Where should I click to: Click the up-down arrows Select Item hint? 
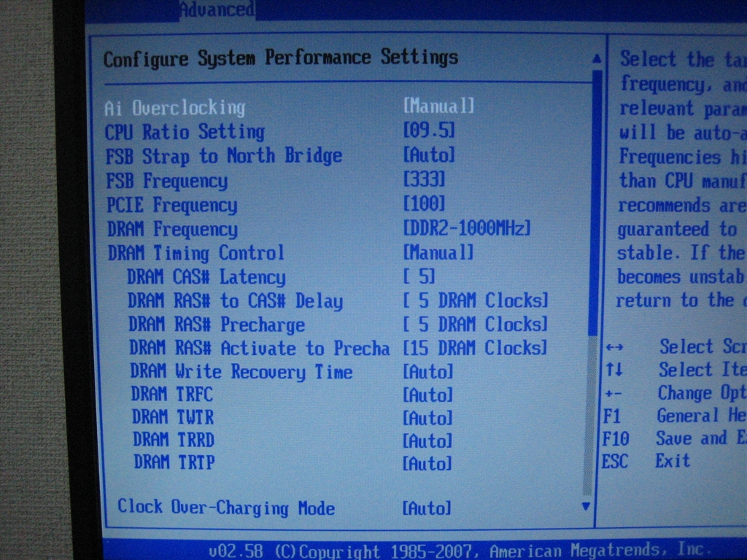tap(676, 370)
